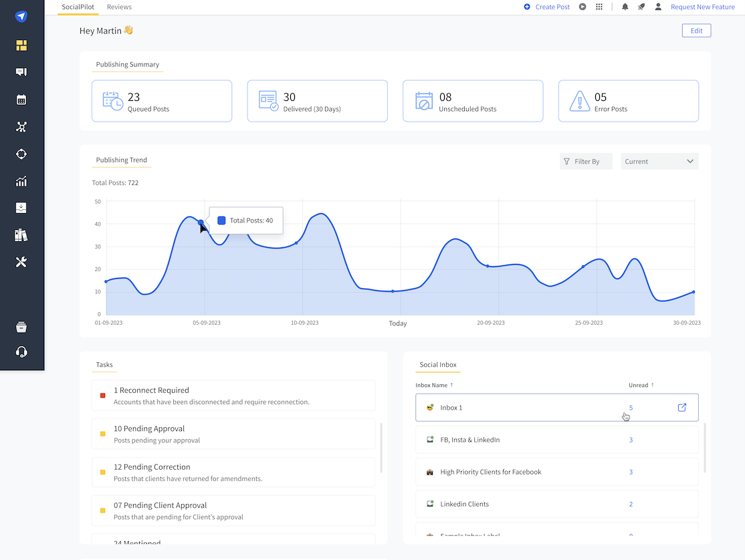Click the Unscheduled Posts calendar icon

point(424,101)
